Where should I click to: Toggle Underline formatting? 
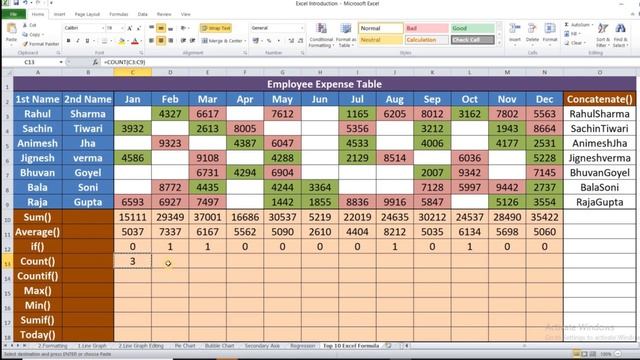tap(87, 40)
